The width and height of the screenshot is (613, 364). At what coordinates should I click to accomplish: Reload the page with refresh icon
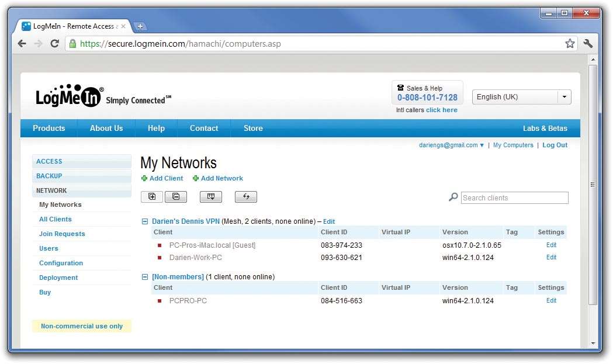pos(55,43)
